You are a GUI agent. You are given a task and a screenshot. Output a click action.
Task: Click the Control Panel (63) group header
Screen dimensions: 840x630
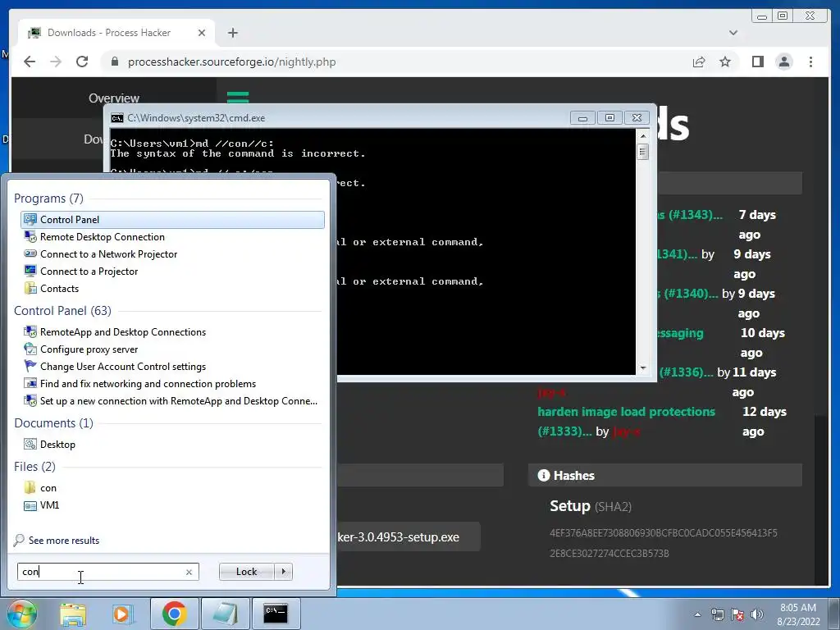tap(62, 311)
